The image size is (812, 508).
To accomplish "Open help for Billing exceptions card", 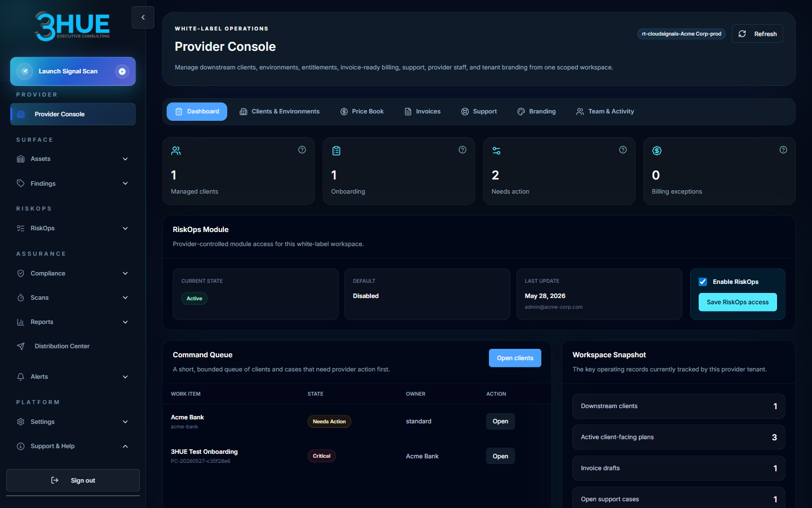I will tap(783, 150).
